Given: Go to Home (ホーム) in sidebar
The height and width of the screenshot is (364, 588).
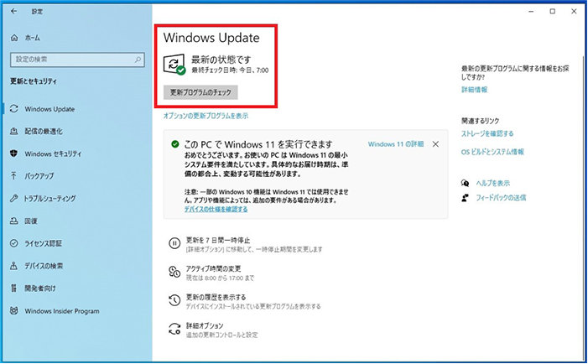Looking at the screenshot, I should coord(32,38).
